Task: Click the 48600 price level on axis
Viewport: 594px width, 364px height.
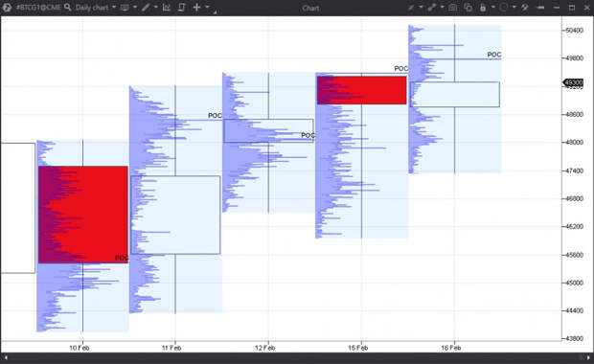Action: [574, 114]
